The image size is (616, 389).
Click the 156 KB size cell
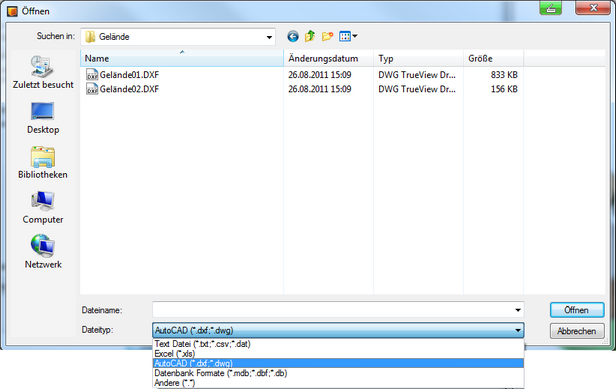[x=504, y=89]
